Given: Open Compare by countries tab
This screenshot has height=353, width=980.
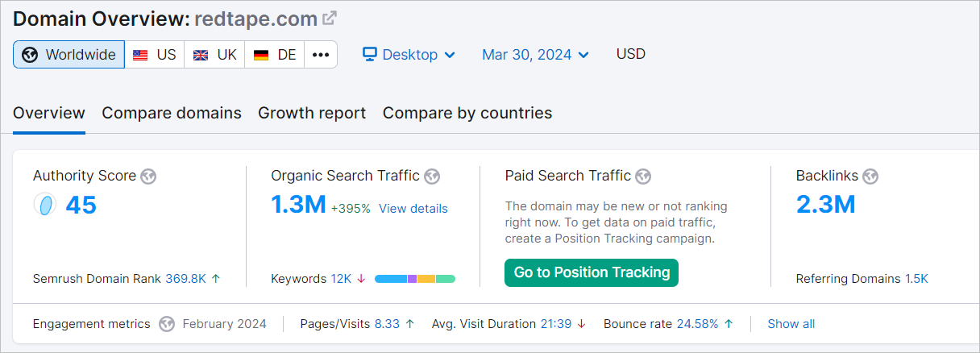Looking at the screenshot, I should [x=467, y=113].
